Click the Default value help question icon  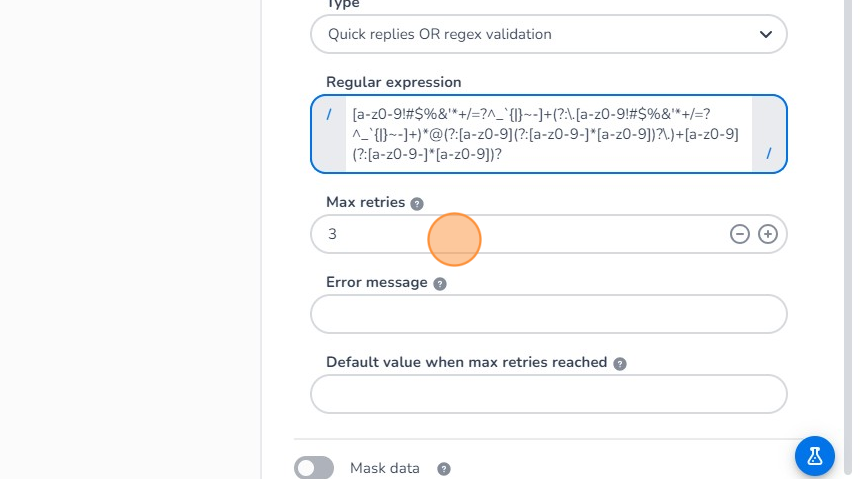620,363
